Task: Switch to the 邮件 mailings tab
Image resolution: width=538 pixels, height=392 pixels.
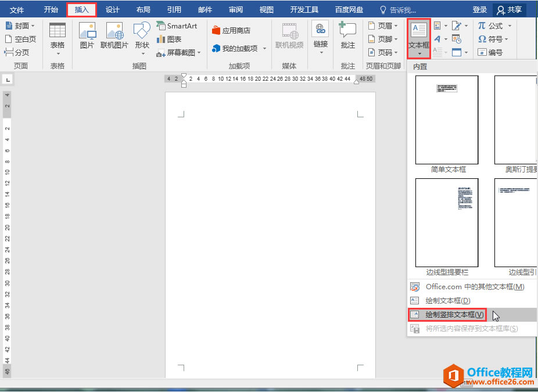Action: (205, 10)
